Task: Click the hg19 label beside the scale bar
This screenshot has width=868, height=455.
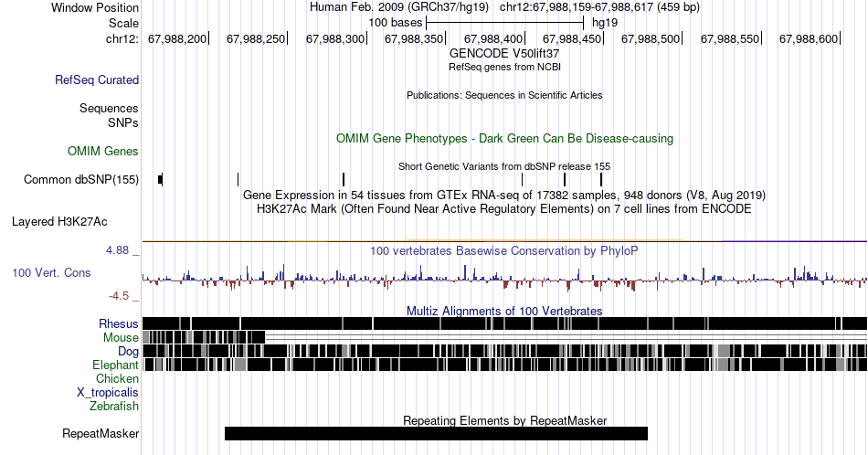Action: [605, 23]
